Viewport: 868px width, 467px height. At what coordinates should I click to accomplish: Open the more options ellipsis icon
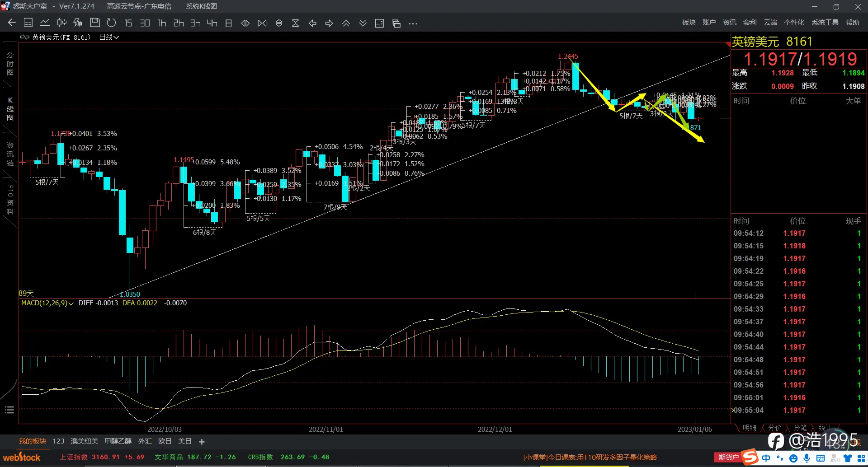[x=413, y=23]
